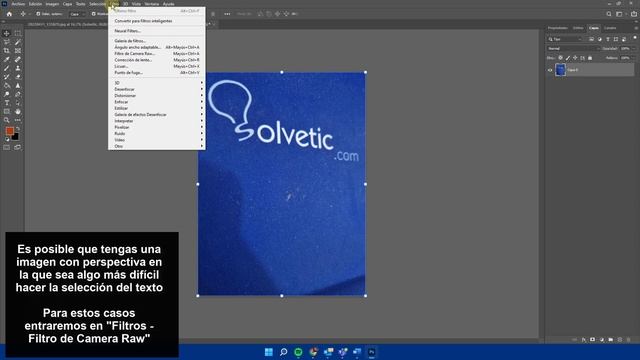The image size is (640, 360).
Task: Click the Spotify taskbar icon
Action: pos(298,352)
